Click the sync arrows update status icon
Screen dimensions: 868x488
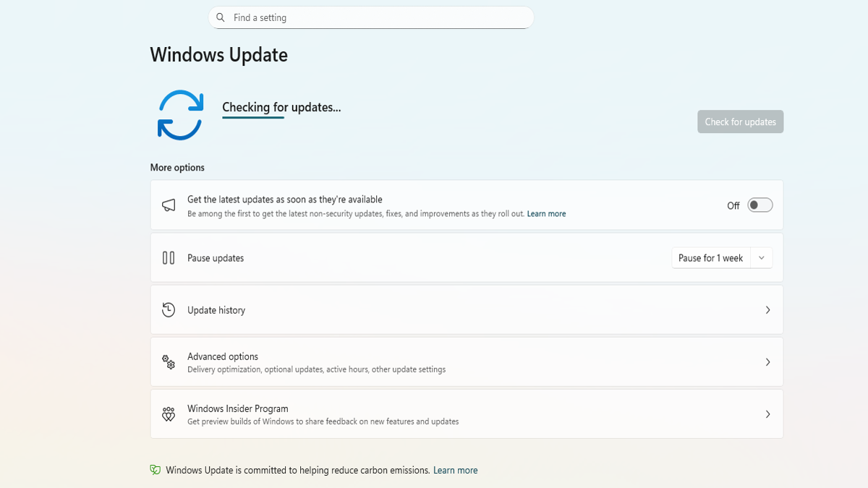click(x=180, y=115)
